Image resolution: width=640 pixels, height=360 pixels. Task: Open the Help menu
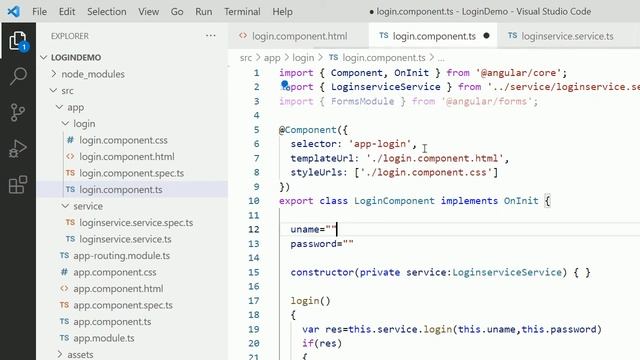(x=282, y=11)
